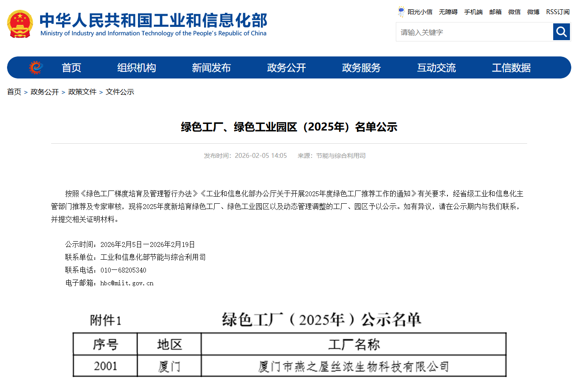Image resolution: width=577 pixels, height=392 pixels.
Task: Select 首页 from the navigation bar
Action: pos(71,67)
